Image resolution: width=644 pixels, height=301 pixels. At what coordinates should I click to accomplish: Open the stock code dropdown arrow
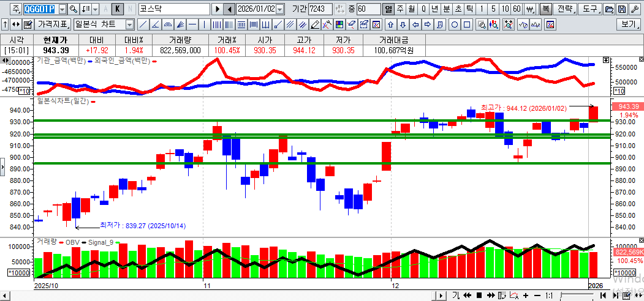pyautogui.click(x=62, y=9)
